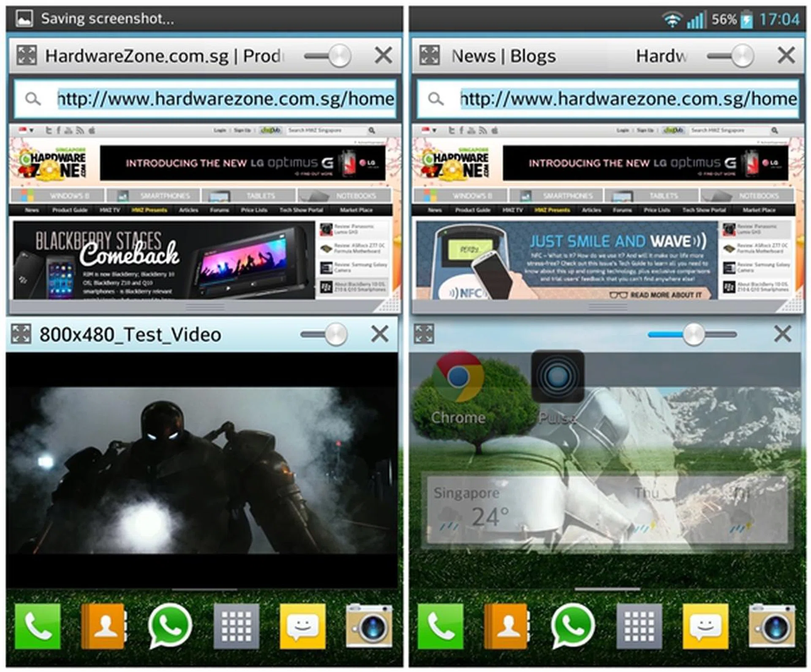The image size is (811, 672).
Task: Launch the Pulse app icon
Action: tap(558, 377)
